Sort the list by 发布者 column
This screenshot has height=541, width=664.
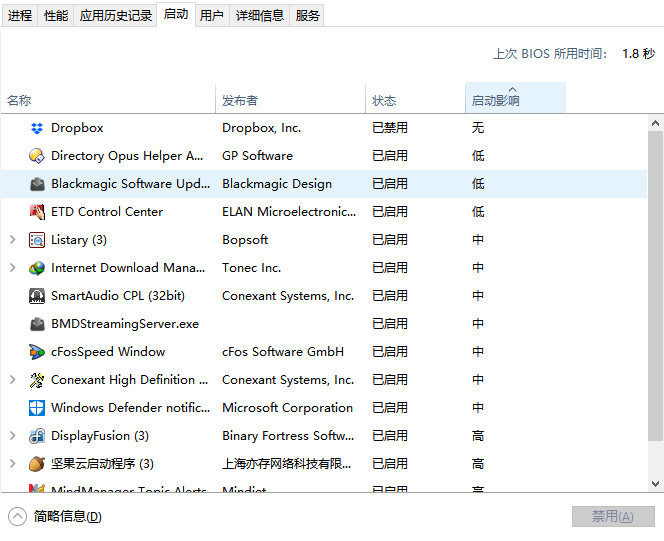290,100
